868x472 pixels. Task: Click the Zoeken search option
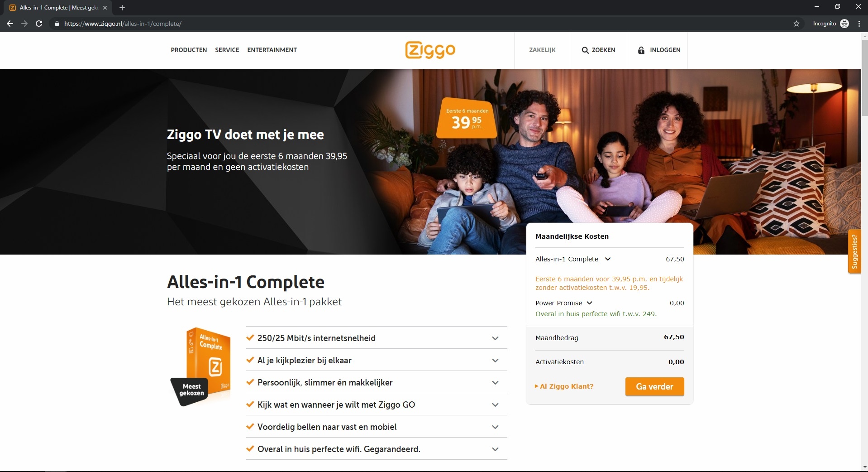(x=598, y=50)
